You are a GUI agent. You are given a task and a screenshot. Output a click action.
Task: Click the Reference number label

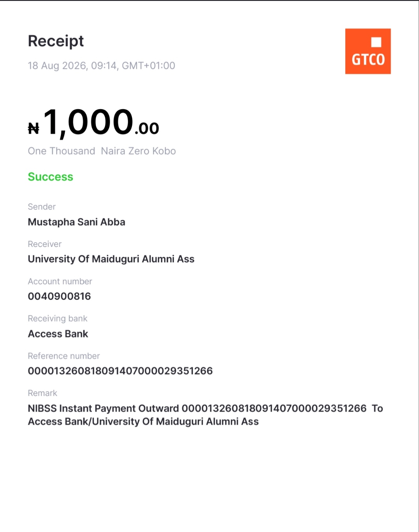click(x=64, y=356)
